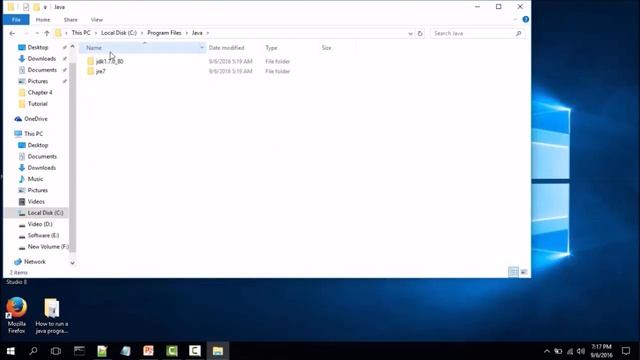640x360 pixels.
Task: Open the Windows Start menu
Action: [x=11, y=351]
